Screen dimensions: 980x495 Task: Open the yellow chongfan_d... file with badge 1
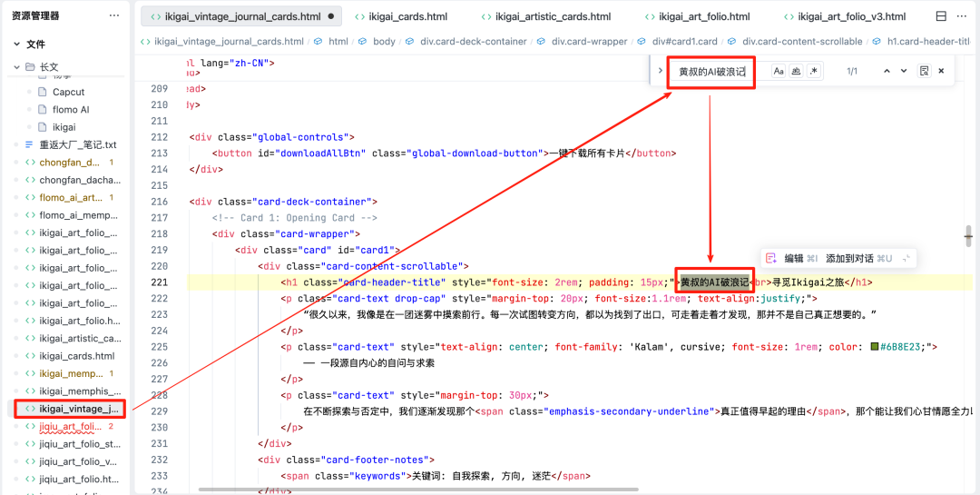(x=70, y=162)
